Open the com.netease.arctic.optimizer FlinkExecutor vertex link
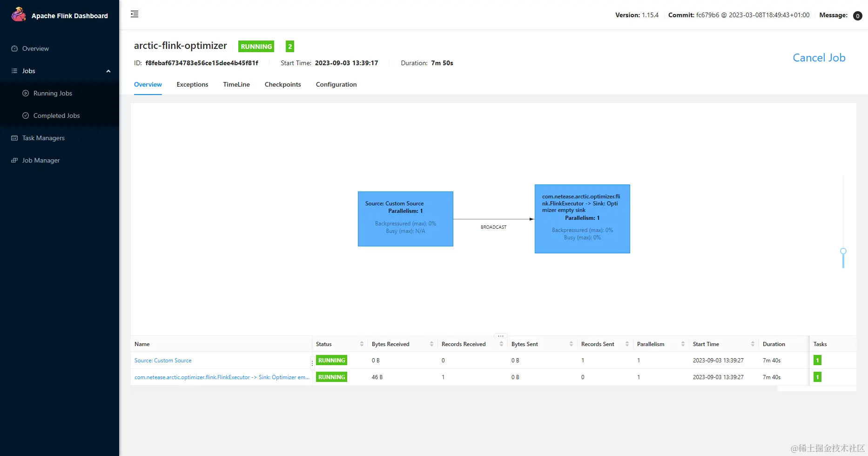Screen dimensions: 868x456 (x=222, y=377)
